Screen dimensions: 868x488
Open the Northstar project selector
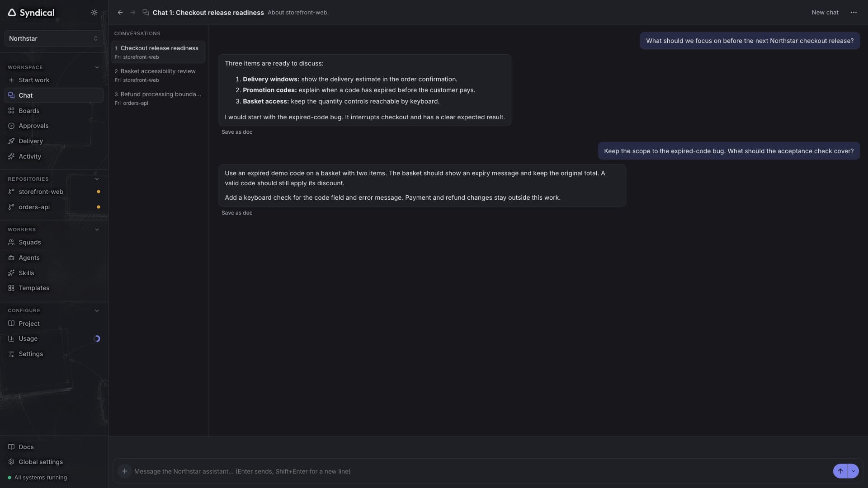[x=54, y=38]
